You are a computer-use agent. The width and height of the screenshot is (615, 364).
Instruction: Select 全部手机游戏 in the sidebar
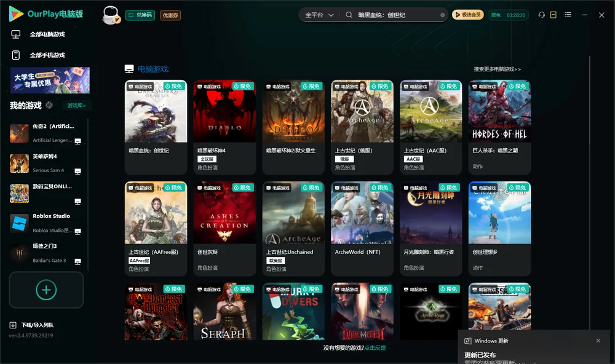47,55
